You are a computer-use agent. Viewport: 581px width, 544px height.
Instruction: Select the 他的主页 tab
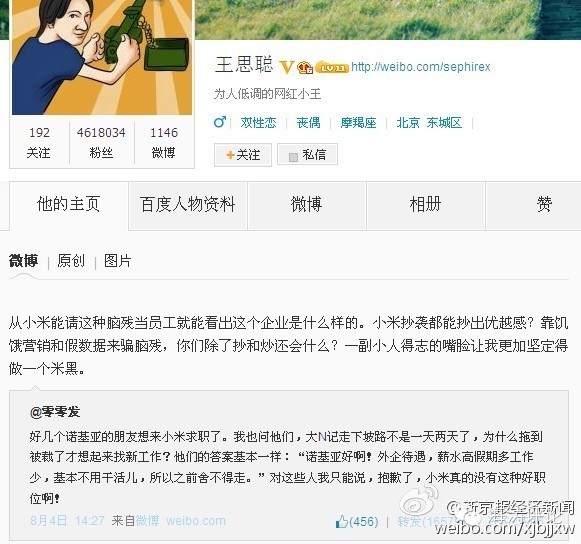(69, 205)
